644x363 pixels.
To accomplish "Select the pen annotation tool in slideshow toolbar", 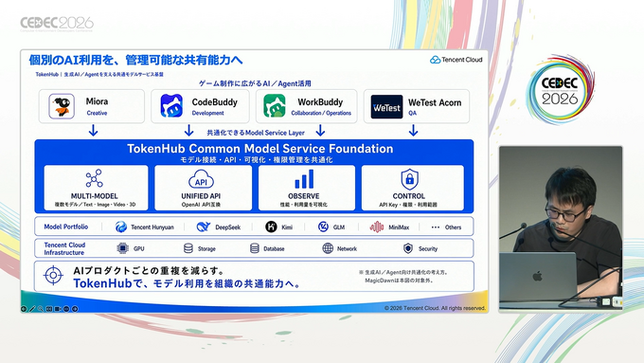I will point(32,309).
